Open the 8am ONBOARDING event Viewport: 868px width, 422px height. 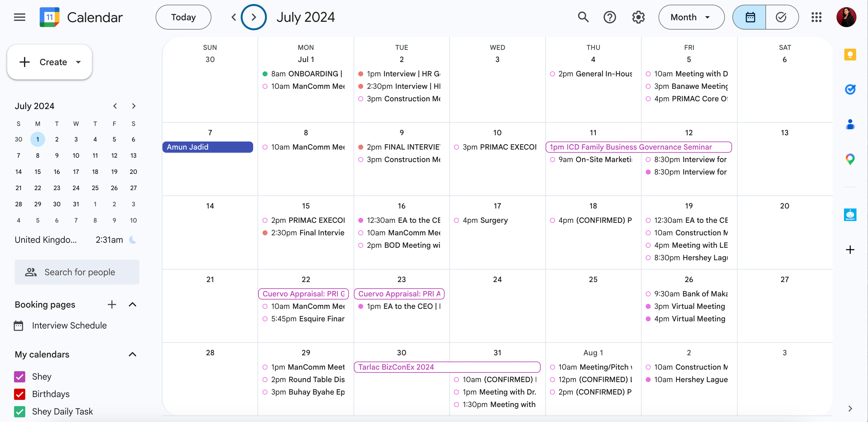(303, 74)
